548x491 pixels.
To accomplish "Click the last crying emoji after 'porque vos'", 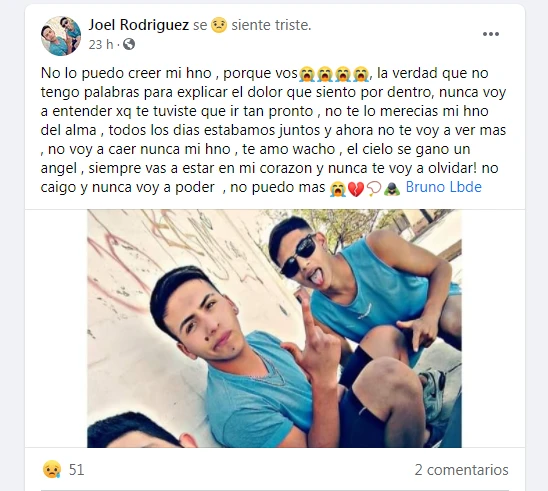I will pyautogui.click(x=360, y=74).
